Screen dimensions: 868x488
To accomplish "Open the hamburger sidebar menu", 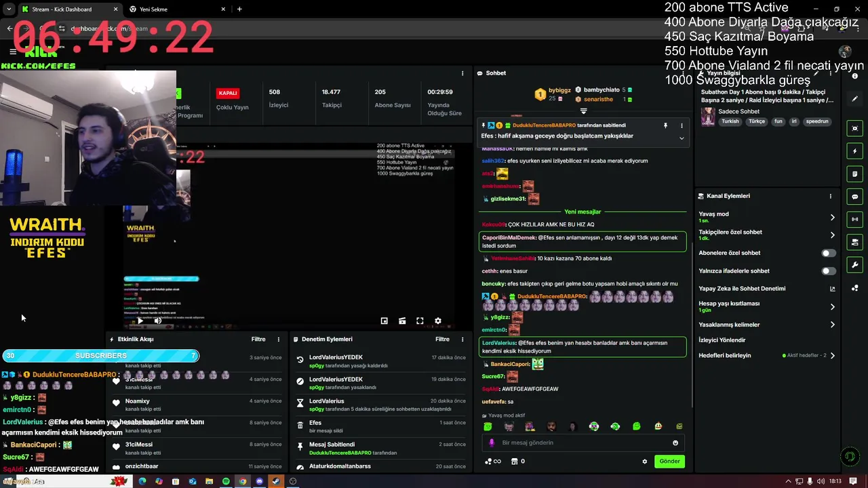I will click(13, 52).
